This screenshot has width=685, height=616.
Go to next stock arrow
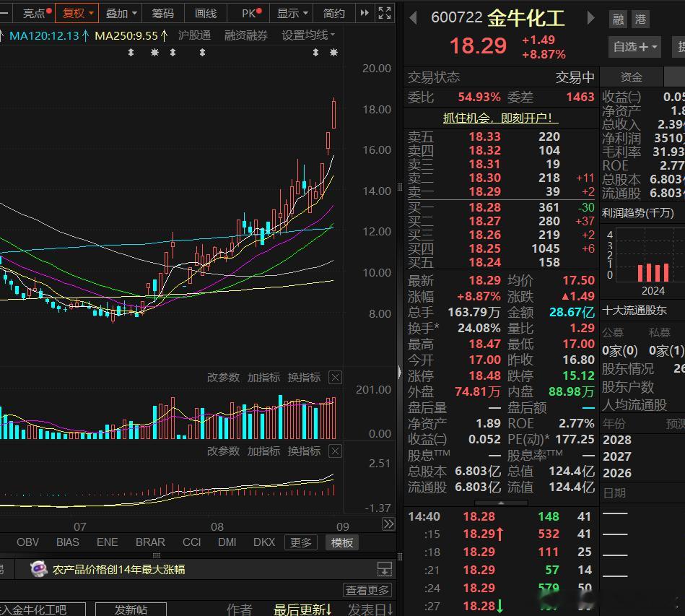coord(590,18)
